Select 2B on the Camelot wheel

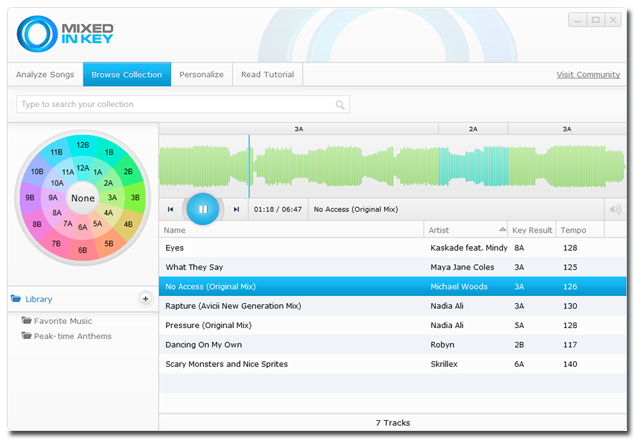coord(128,171)
